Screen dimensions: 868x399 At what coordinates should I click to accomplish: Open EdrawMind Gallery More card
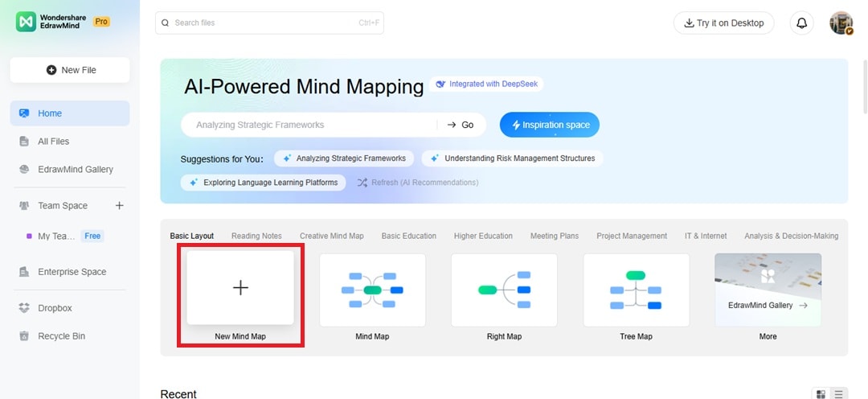(x=768, y=290)
